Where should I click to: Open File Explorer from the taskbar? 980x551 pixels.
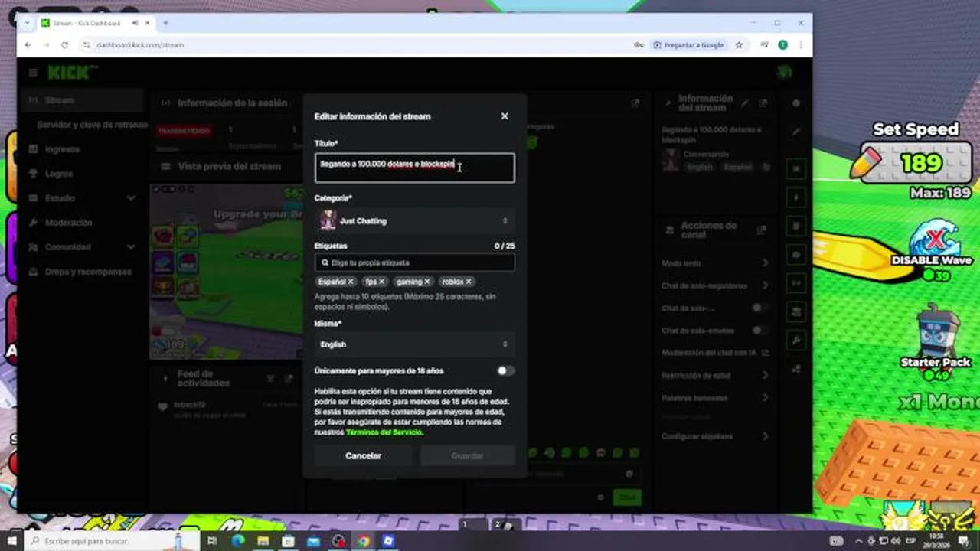tap(263, 541)
